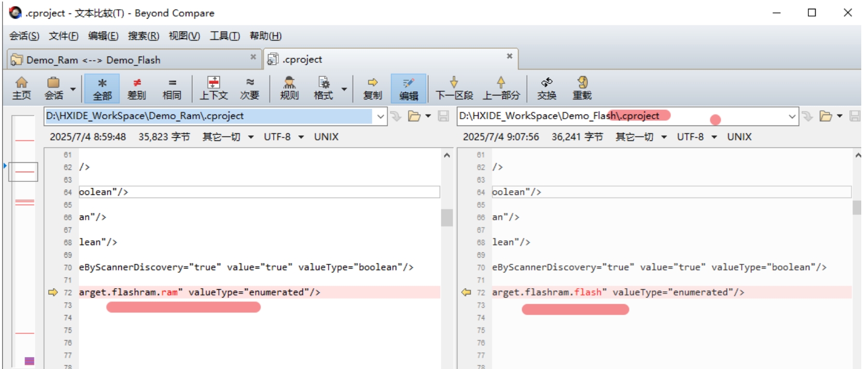
Task: Expand the 格式 format dropdown arrow
Action: (344, 89)
